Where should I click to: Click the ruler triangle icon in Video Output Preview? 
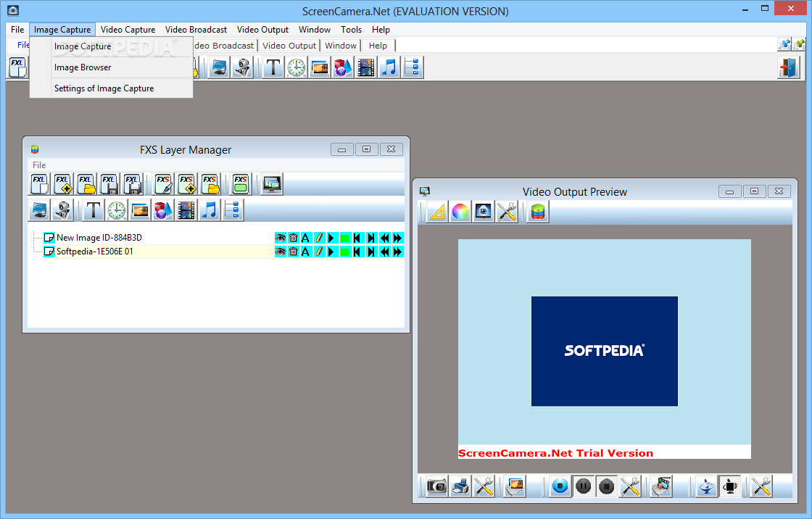pos(437,212)
